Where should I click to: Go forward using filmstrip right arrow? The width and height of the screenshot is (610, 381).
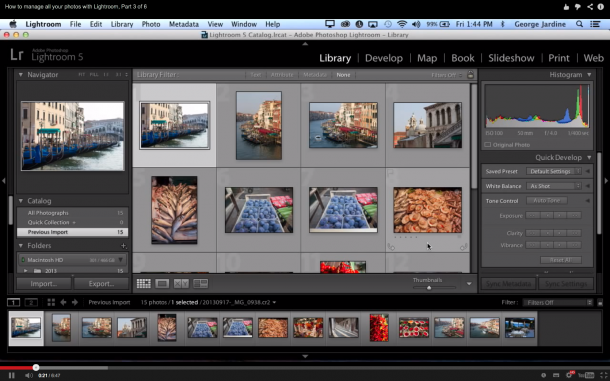point(75,302)
